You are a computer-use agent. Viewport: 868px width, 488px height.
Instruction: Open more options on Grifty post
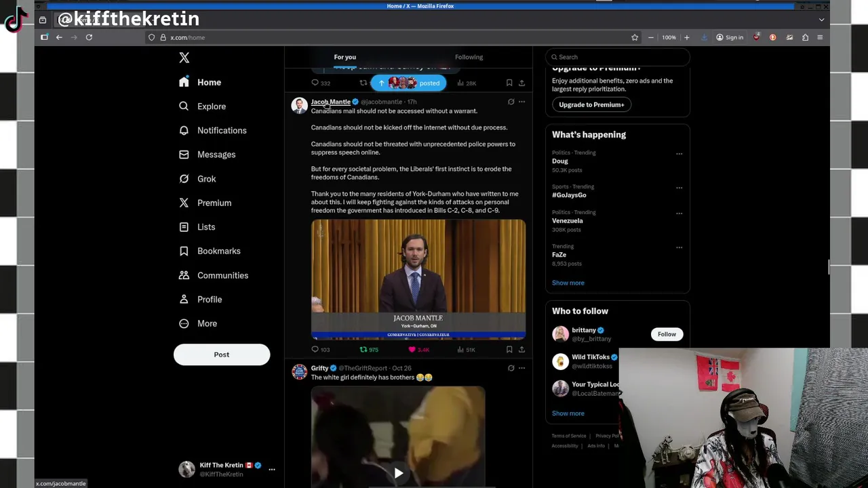tap(521, 368)
